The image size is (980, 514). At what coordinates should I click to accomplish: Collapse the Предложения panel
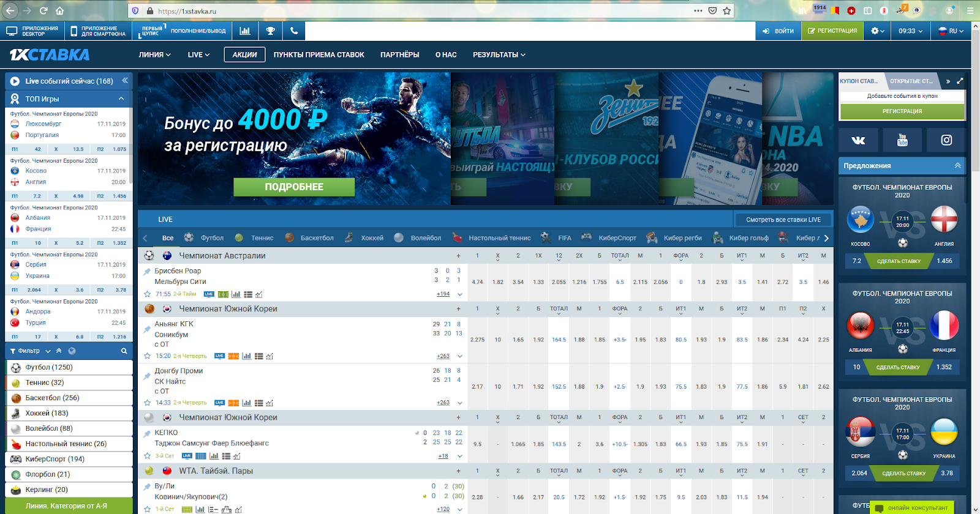(x=957, y=165)
